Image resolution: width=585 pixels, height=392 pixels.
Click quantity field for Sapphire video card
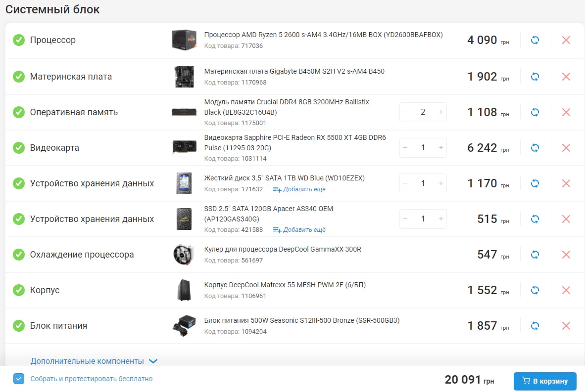point(423,148)
